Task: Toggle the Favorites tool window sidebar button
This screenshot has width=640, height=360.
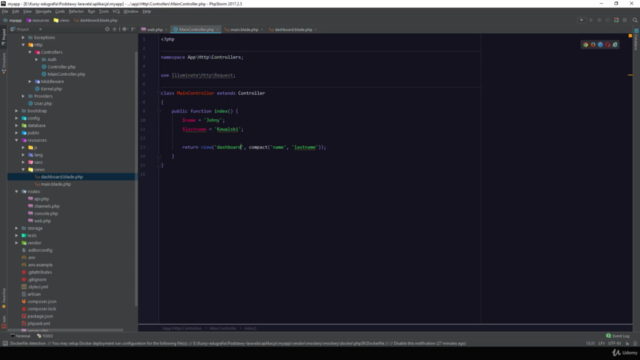Action: 4,298
